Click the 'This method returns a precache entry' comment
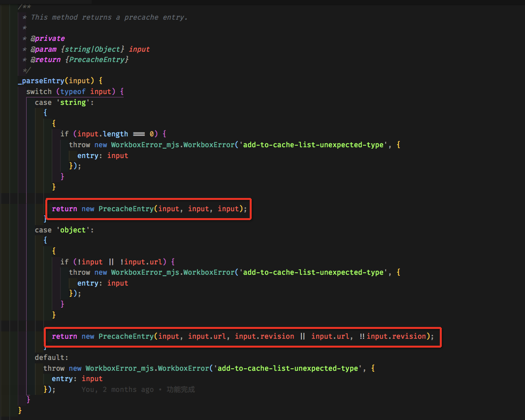 (108, 17)
